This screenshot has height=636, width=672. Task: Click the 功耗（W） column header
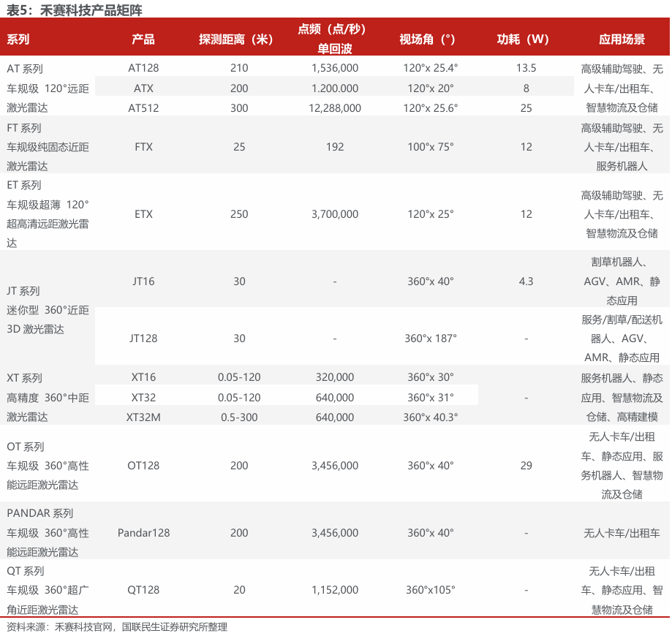[526, 39]
